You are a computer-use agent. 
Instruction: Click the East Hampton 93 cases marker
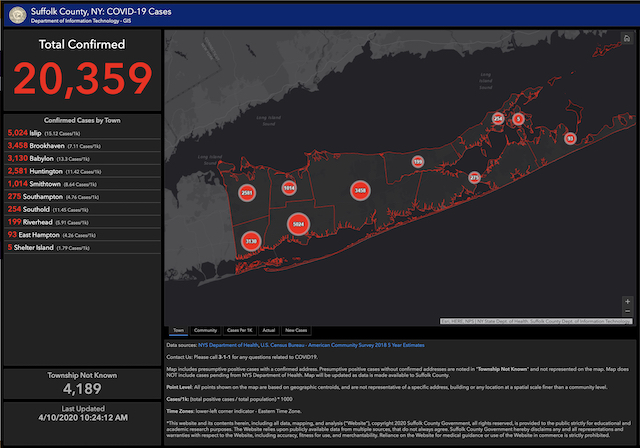[570, 138]
